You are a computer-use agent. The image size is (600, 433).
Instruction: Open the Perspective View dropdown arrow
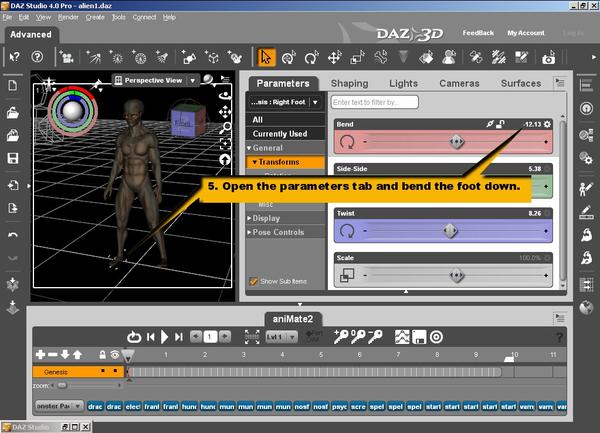click(193, 80)
